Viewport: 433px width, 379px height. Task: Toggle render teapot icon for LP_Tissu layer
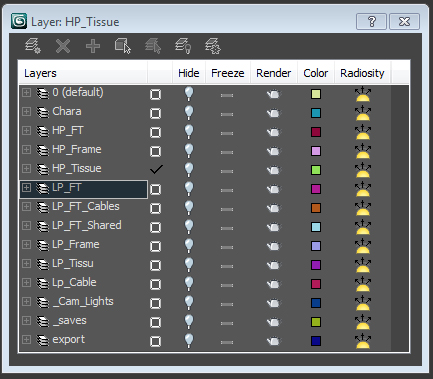pos(274,265)
